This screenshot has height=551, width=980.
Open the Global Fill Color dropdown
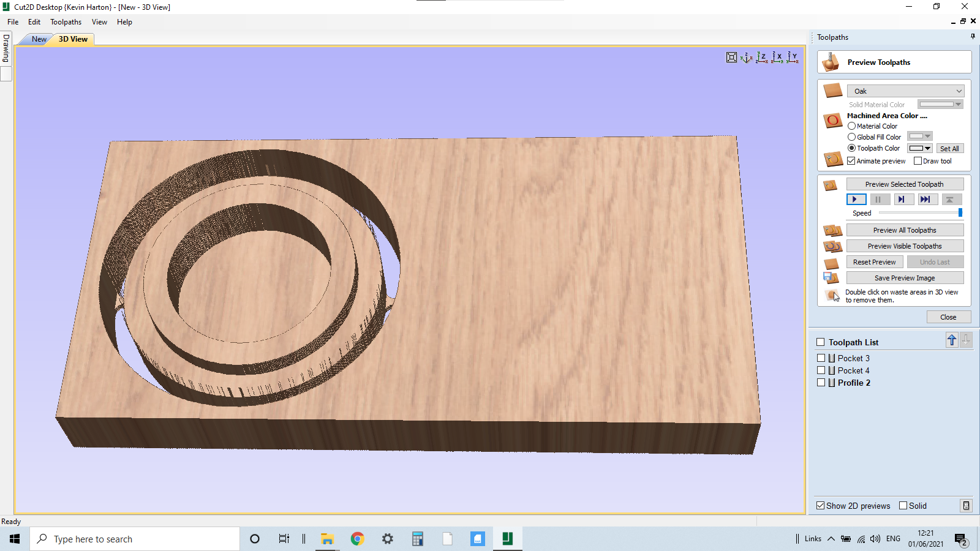coord(927,136)
